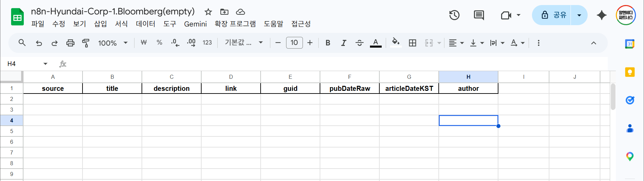This screenshot has height=181, width=644.
Task: Open the text color picker
Action: 376,43
